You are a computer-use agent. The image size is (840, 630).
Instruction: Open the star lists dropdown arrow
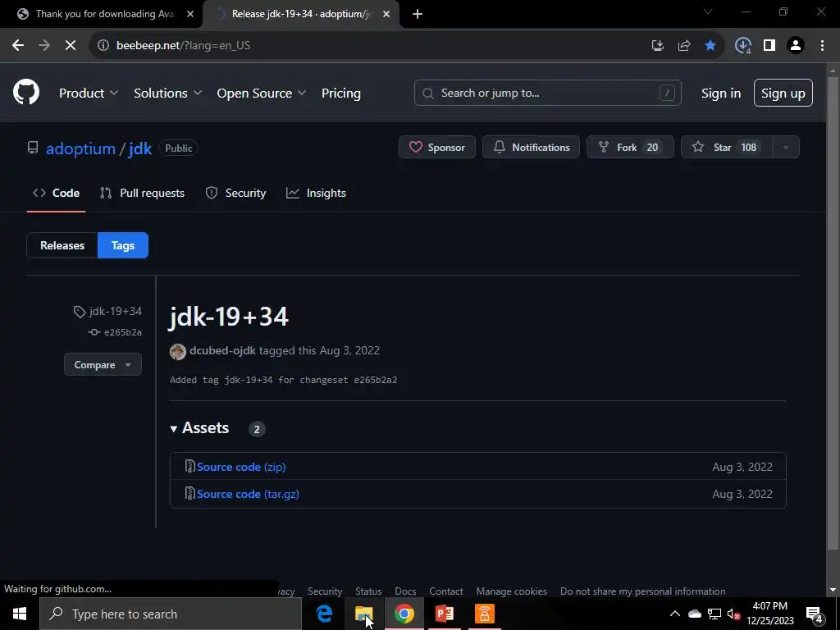coord(786,148)
